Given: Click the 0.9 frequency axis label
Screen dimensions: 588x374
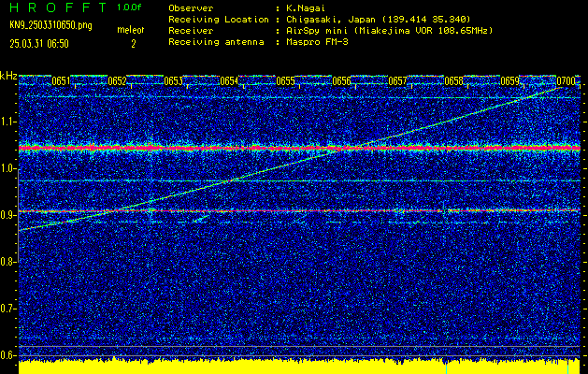Looking at the screenshot, I should point(8,215).
